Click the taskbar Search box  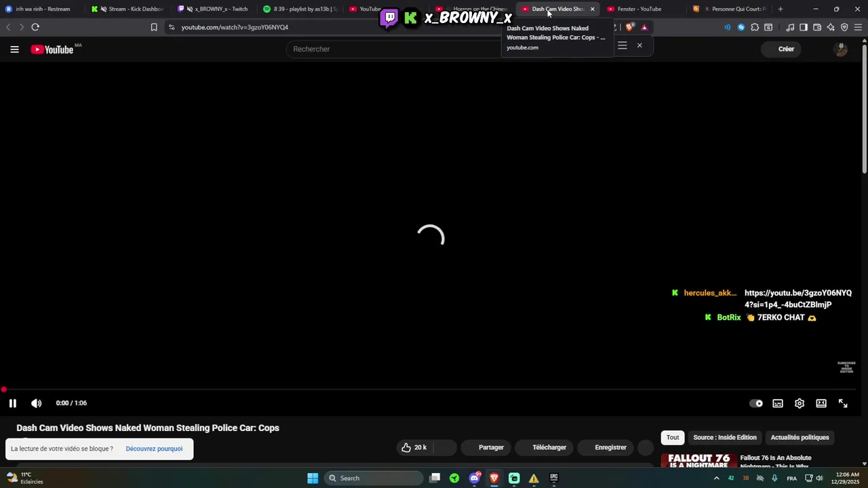pos(374,478)
